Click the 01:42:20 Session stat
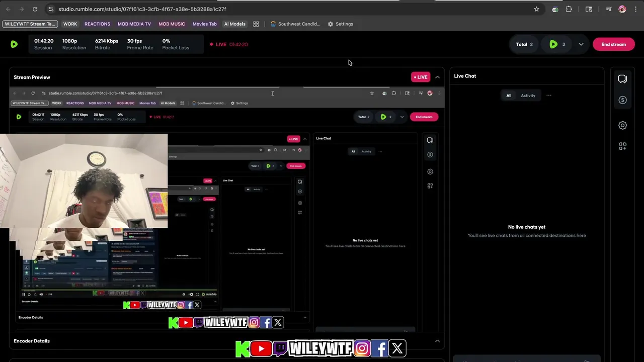Viewport: 644px width, 362px height. coord(44,44)
